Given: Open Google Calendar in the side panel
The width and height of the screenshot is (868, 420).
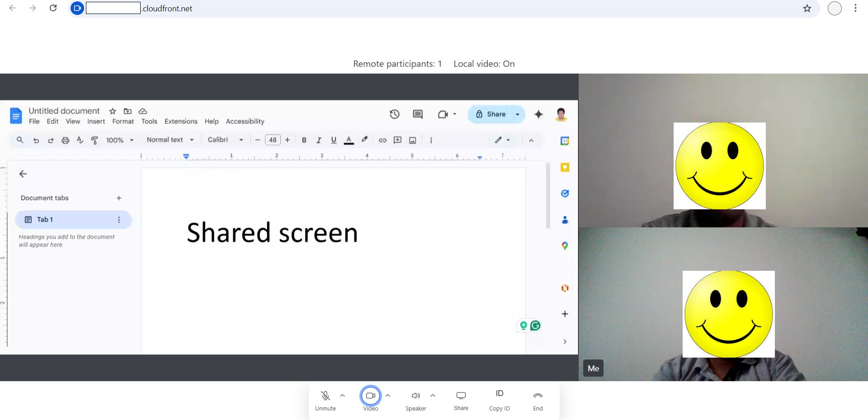Looking at the screenshot, I should coord(565,141).
